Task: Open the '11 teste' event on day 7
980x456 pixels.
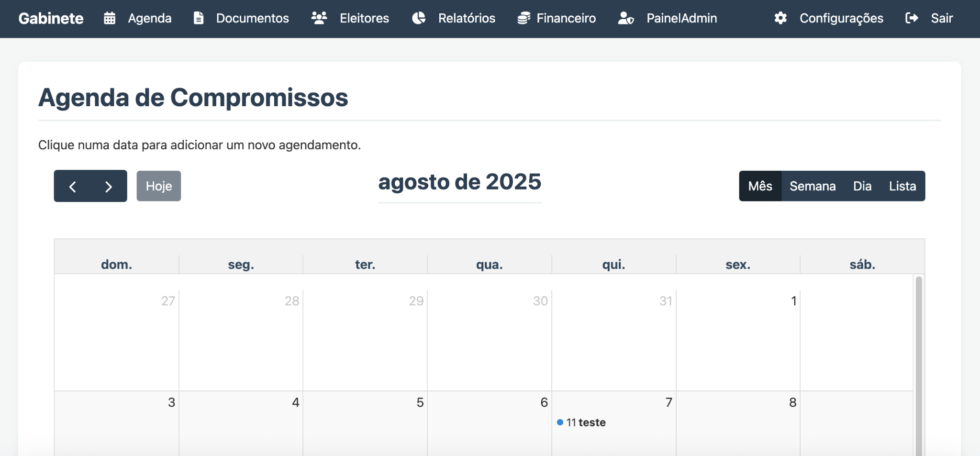Action: pyautogui.click(x=586, y=423)
